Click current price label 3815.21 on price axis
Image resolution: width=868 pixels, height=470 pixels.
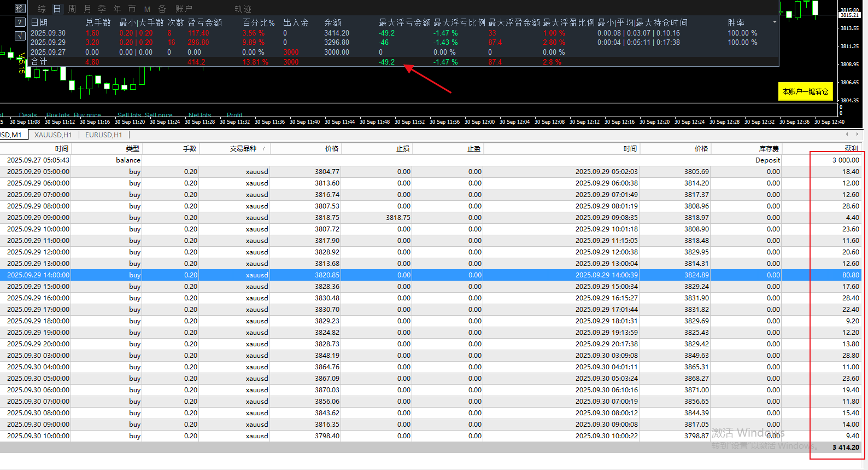coord(850,15)
